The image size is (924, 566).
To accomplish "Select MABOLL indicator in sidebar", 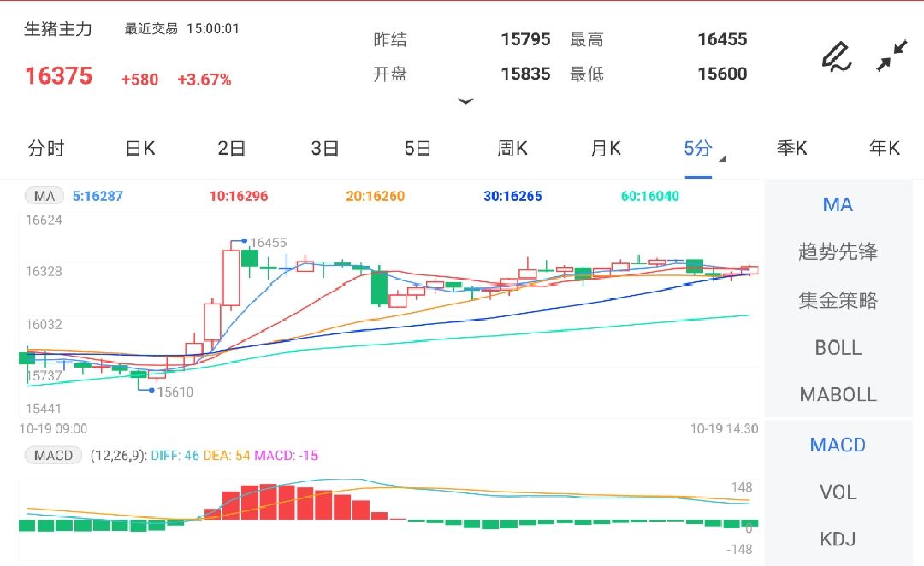I will click(838, 395).
